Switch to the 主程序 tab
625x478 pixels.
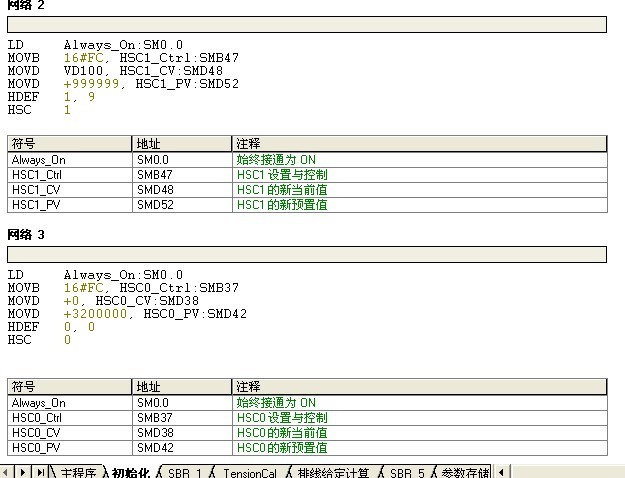[79, 472]
